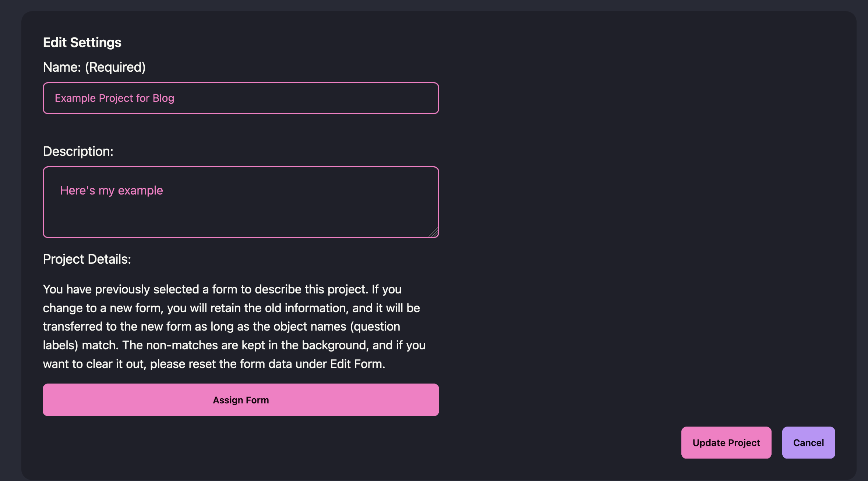Click inside the Description text area

click(x=241, y=213)
